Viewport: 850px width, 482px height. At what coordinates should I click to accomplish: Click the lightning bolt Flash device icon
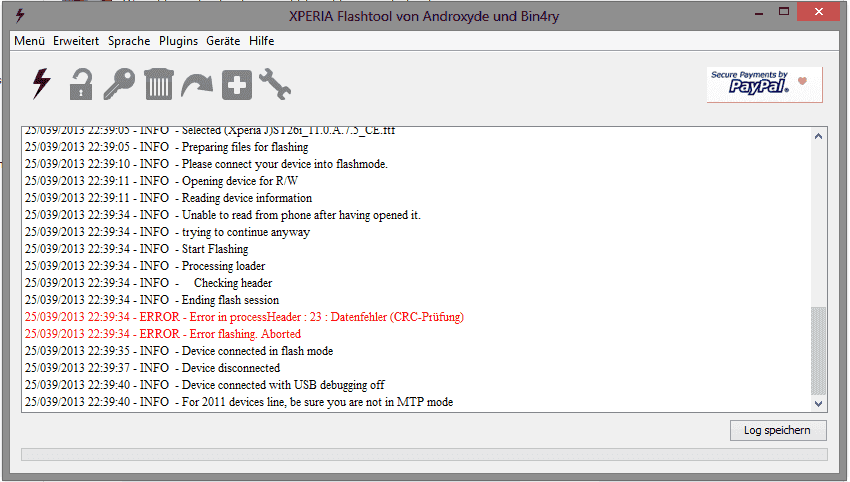pos(41,84)
